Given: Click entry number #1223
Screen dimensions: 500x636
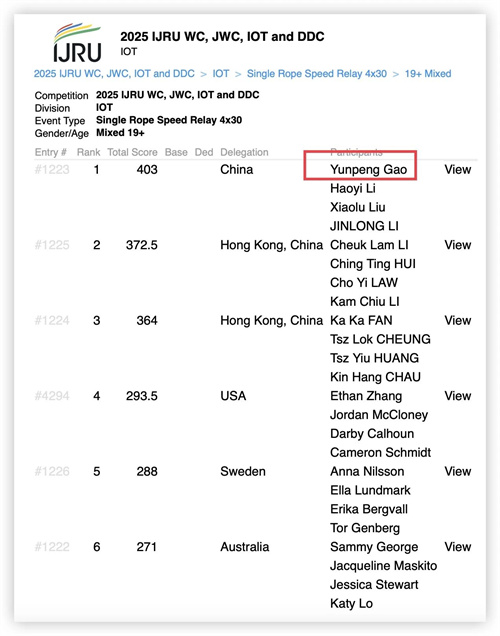Looking at the screenshot, I should 52,170.
